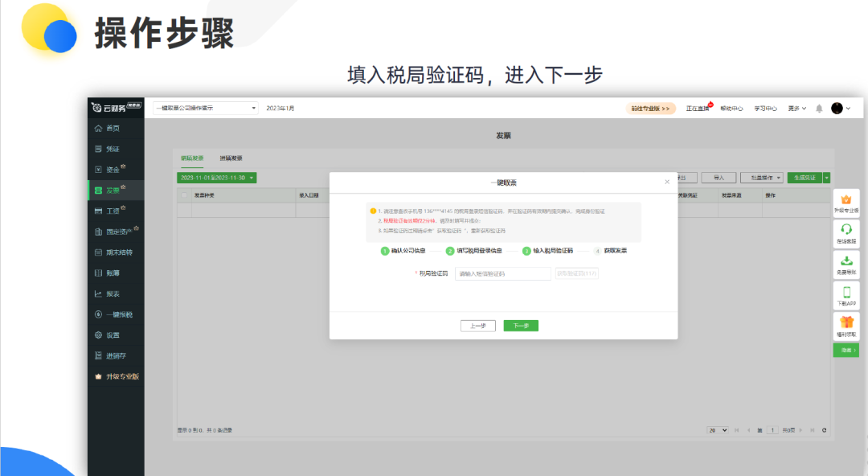Click the 上一步 button
Viewport: 868px width, 476px height.
[477, 326]
